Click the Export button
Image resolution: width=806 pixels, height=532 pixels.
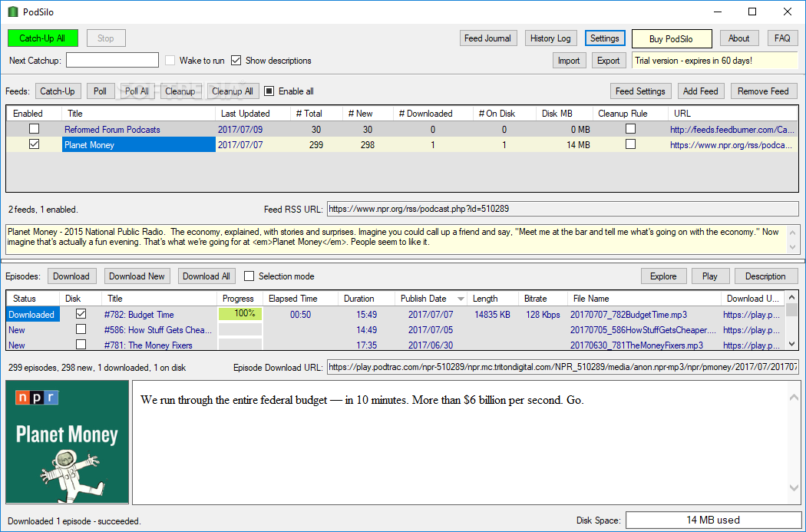(609, 61)
